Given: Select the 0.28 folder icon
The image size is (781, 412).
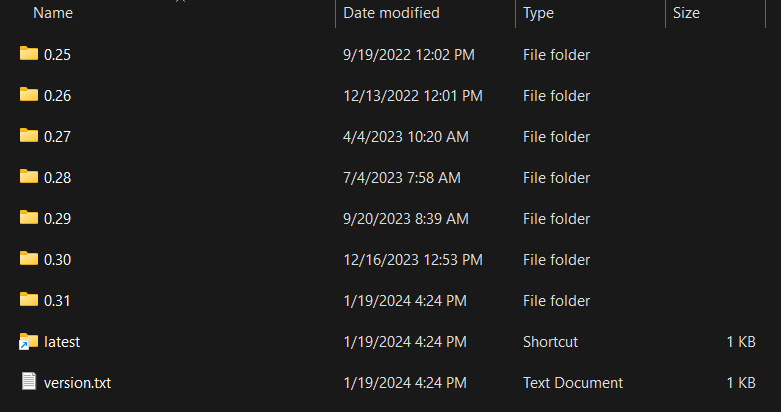Looking at the screenshot, I should 29,176.
